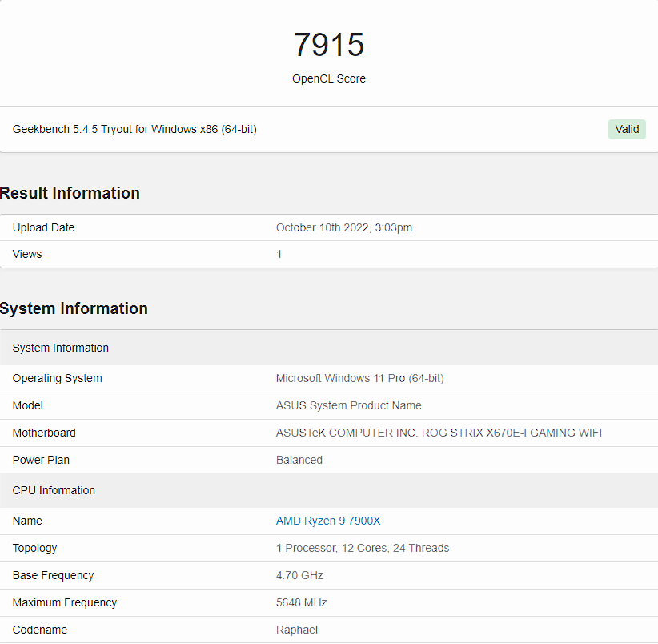Select the Microsoft Windows 11 Pro value
This screenshot has width=658, height=644.
[x=359, y=378]
